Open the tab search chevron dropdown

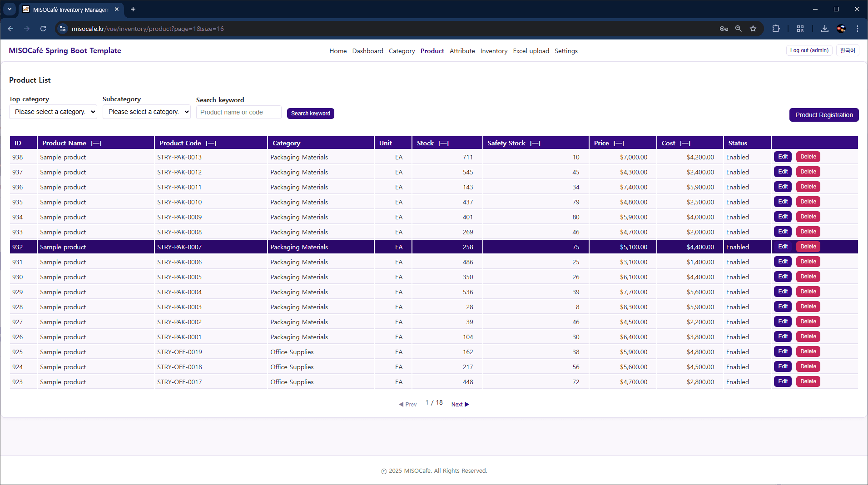(x=9, y=9)
